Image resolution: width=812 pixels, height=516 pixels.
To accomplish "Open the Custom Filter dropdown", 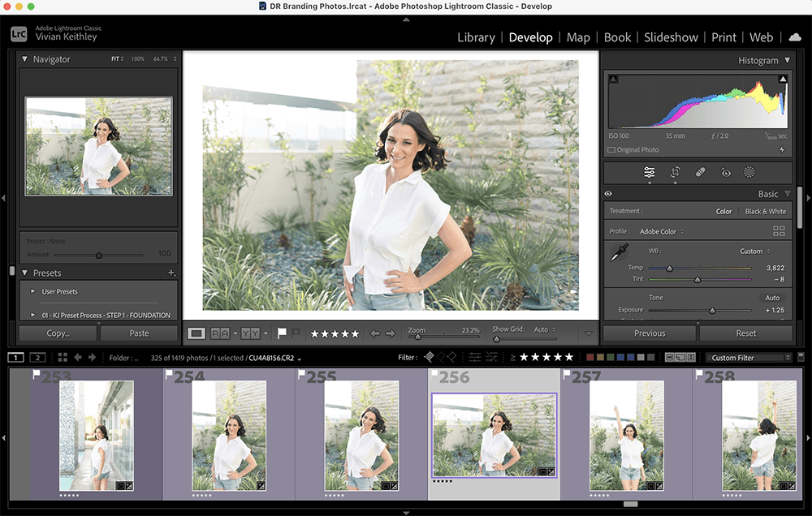I will tap(748, 357).
